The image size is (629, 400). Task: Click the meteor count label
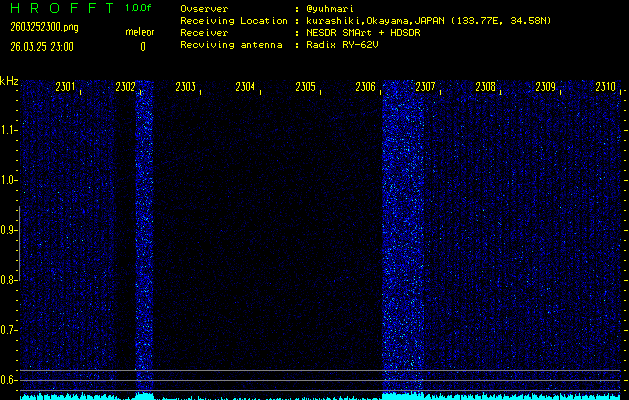139,32
